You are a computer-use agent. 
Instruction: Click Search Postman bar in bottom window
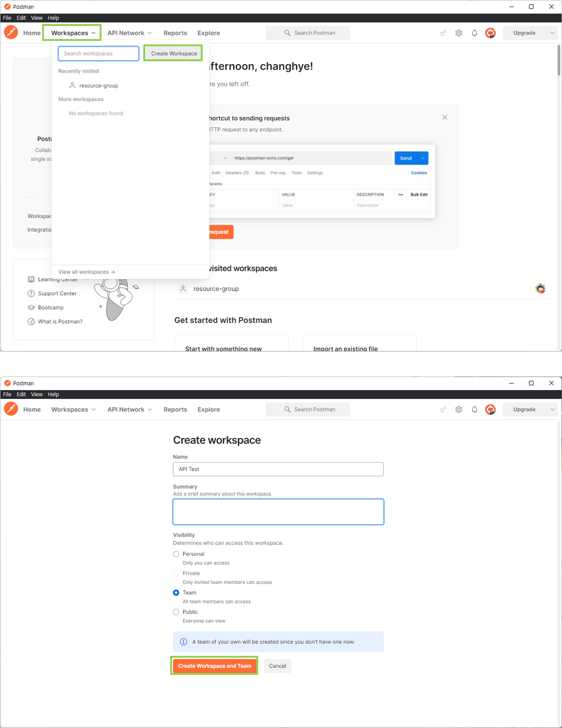coord(308,409)
